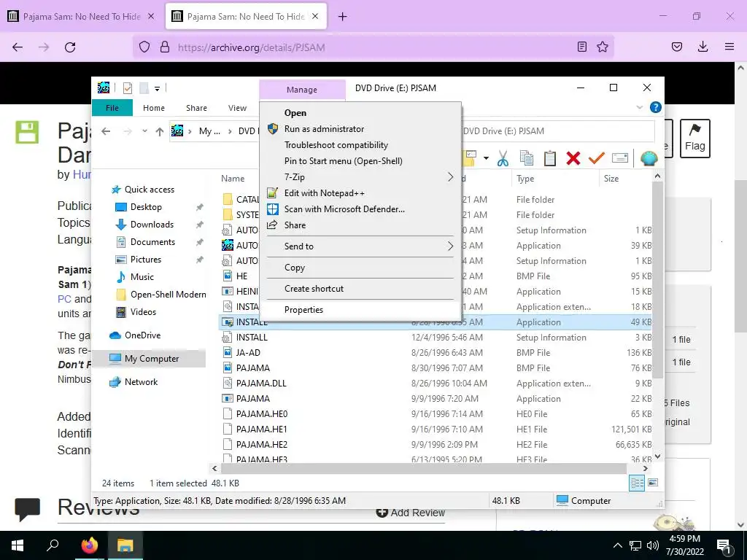This screenshot has width=747, height=560.
Task: Select the JA-AD BMP file
Action: click(436, 353)
